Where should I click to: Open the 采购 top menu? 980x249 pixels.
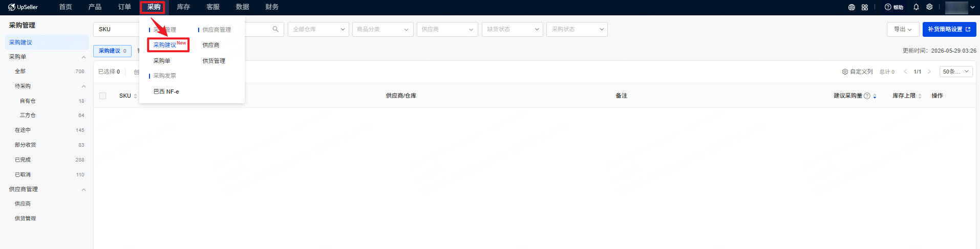[x=154, y=7]
